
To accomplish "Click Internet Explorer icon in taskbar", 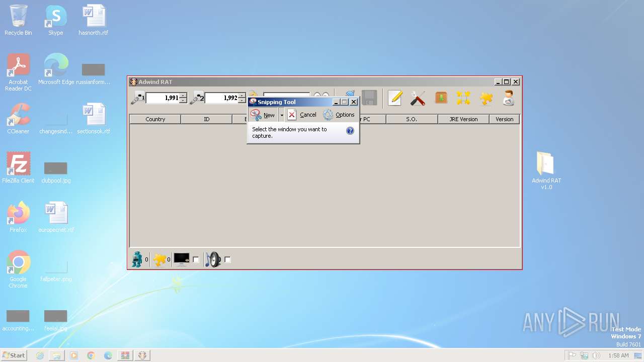I will 40,355.
